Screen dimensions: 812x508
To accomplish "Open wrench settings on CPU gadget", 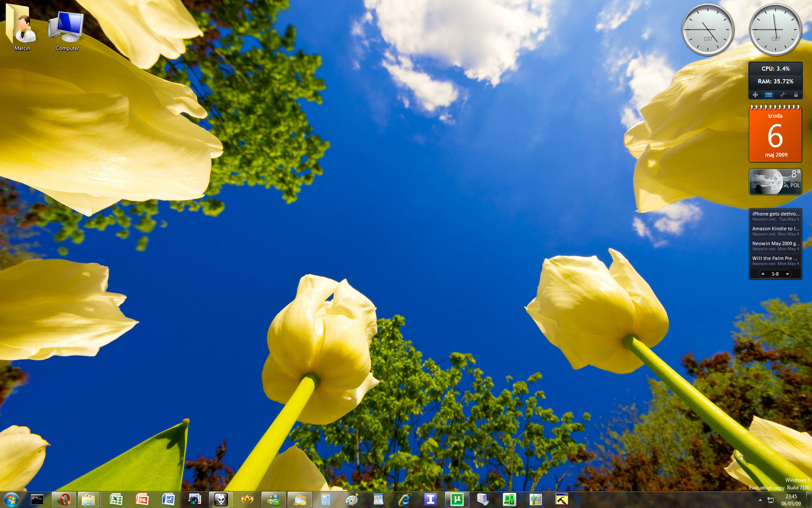I will [x=782, y=95].
